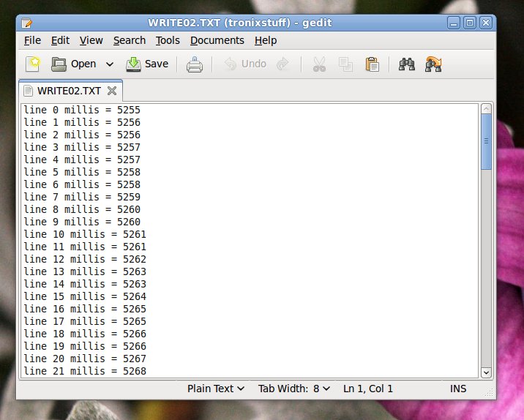Click the Save button in toolbar

pos(147,64)
